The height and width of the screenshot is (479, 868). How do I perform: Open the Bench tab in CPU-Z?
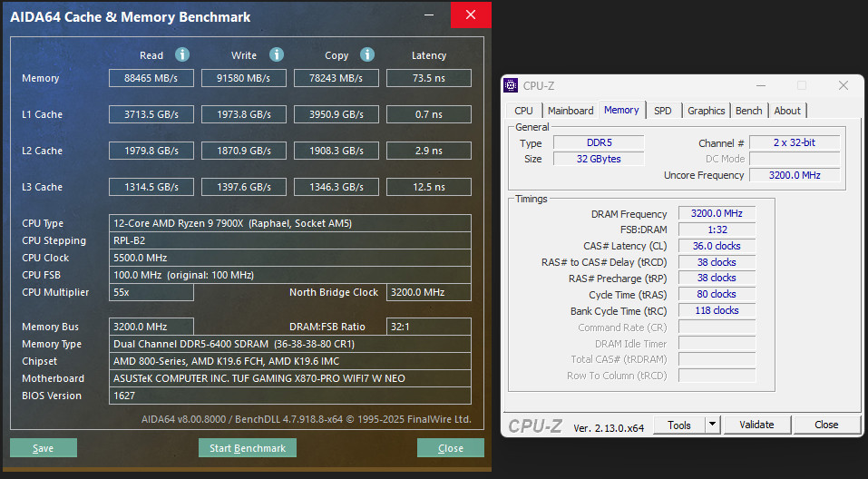(748, 111)
